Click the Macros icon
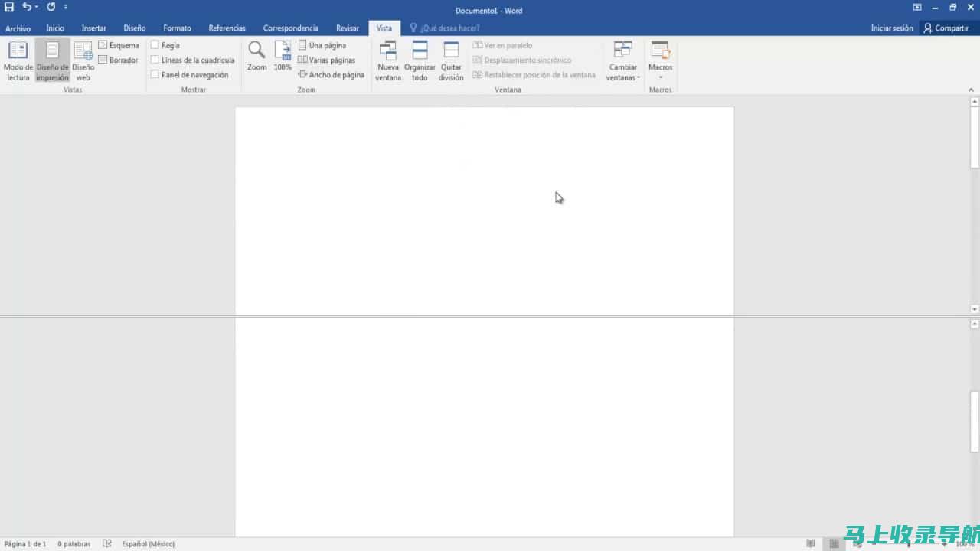980x551 pixels. [x=660, y=51]
